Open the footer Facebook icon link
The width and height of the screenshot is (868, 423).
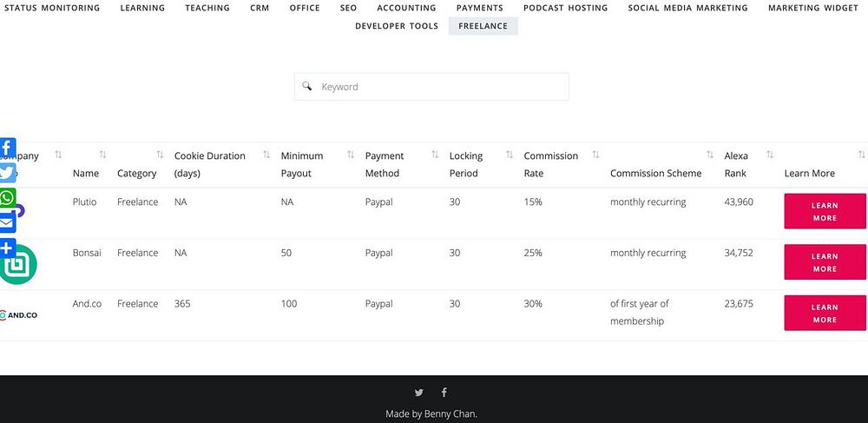[444, 393]
